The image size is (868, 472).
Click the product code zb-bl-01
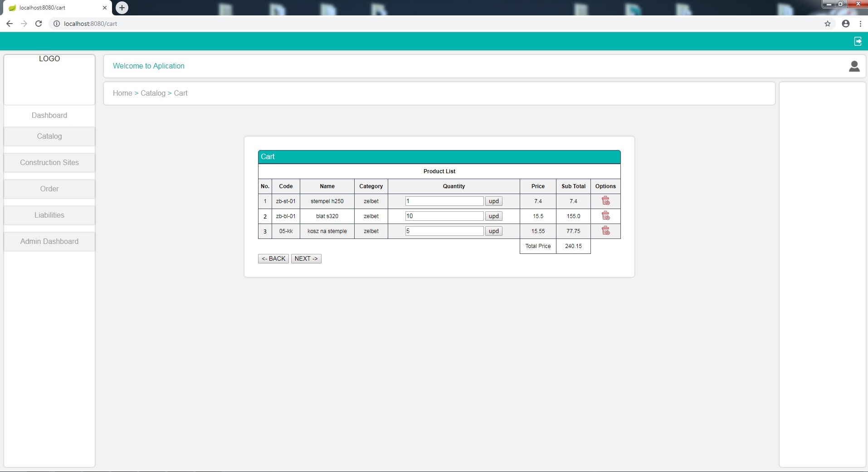286,216
